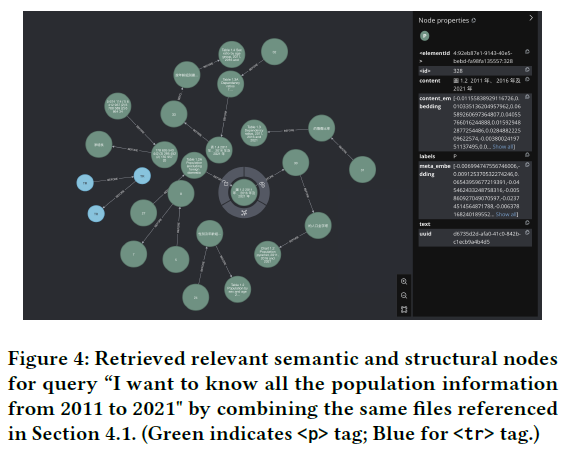This screenshot has width=566, height=457.
Task: Copy the content property value
Action: coord(527,79)
